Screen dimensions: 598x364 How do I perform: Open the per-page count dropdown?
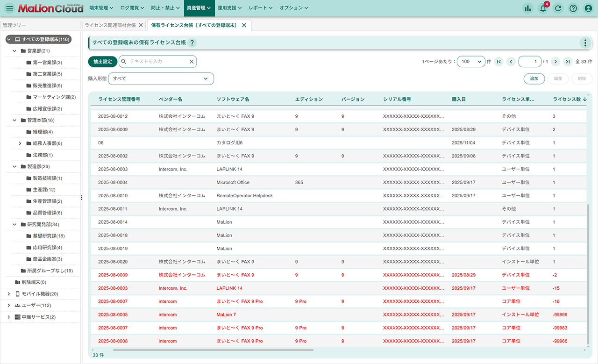(471, 62)
